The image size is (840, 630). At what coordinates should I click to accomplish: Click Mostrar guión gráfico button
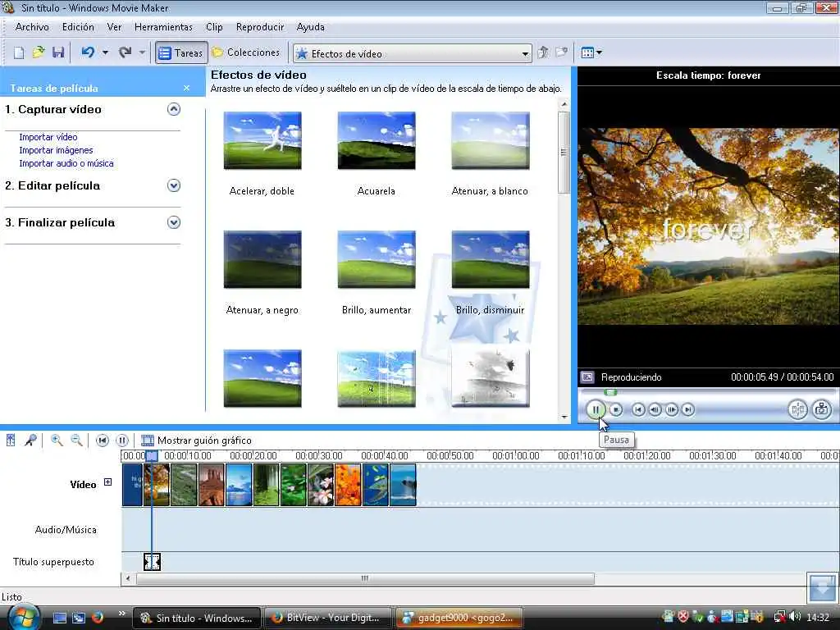[196, 441]
